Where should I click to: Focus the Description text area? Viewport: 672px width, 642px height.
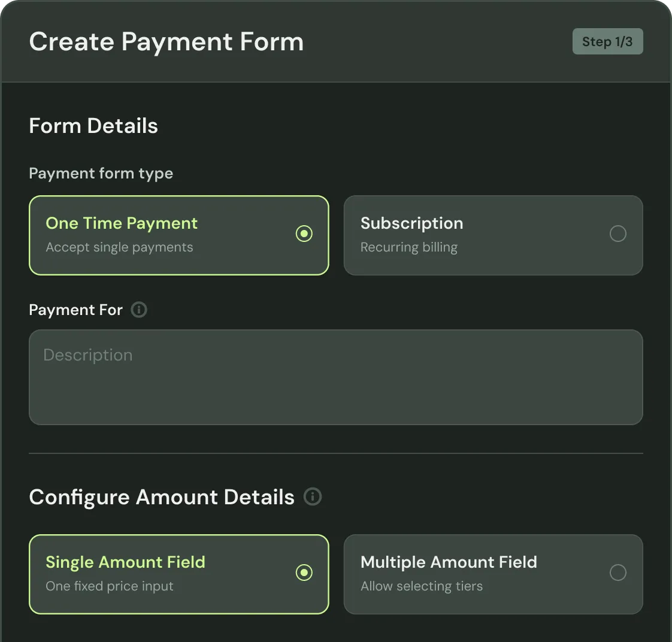click(x=335, y=377)
